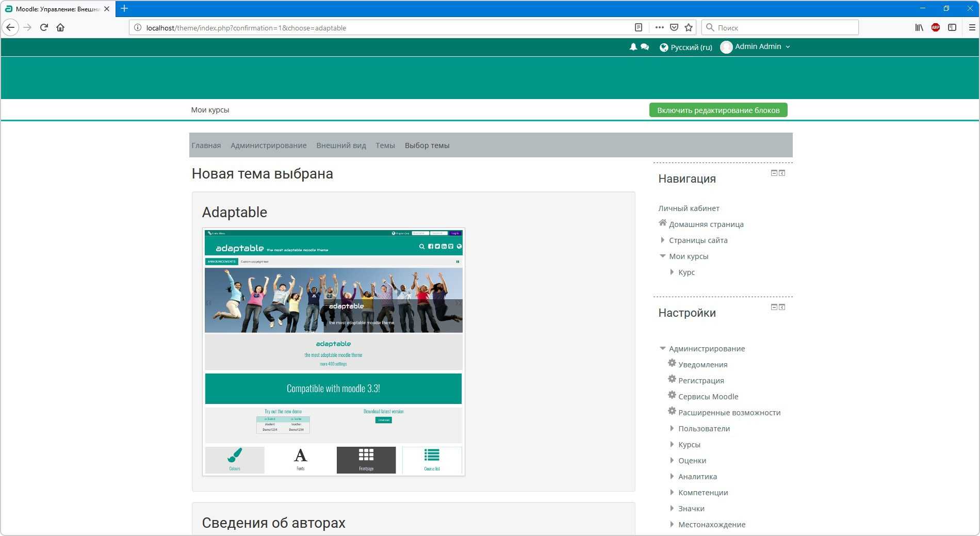This screenshot has height=536, width=980.
Task: Open the Admin Admin user menu
Action: click(756, 47)
